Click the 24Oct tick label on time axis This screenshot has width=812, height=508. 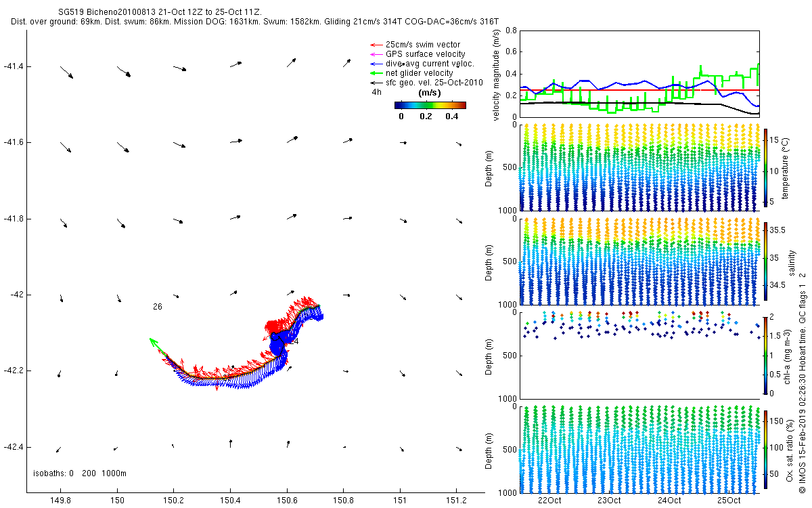[669, 501]
